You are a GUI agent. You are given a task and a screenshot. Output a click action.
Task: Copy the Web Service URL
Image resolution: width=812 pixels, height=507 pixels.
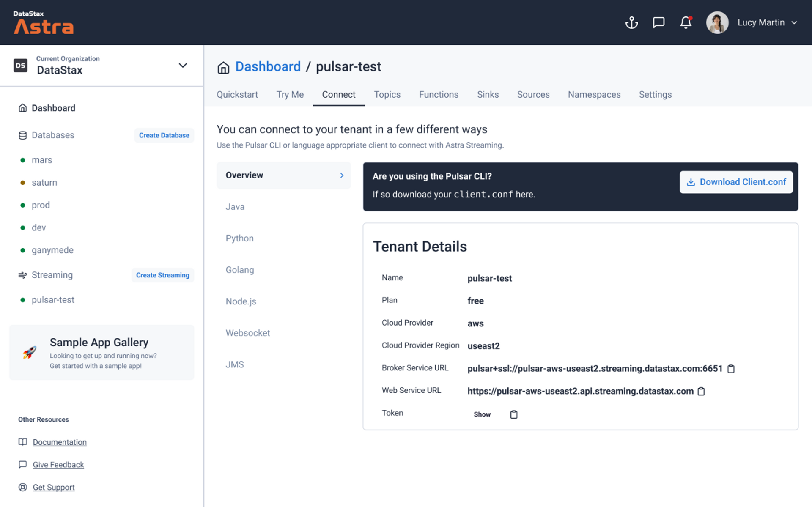pyautogui.click(x=701, y=391)
